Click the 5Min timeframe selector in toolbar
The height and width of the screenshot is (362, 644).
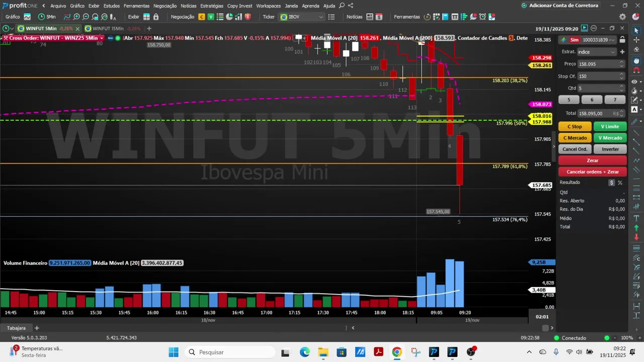click(x=47, y=17)
